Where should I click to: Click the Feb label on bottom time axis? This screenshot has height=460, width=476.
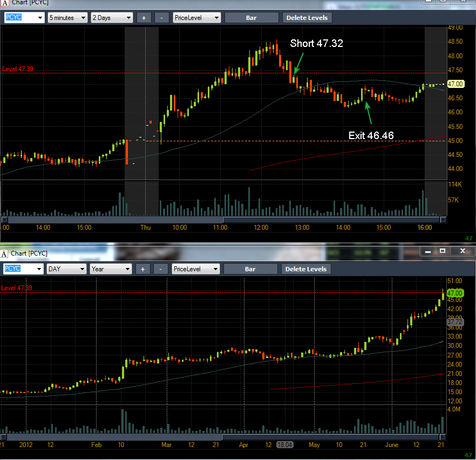(x=96, y=445)
